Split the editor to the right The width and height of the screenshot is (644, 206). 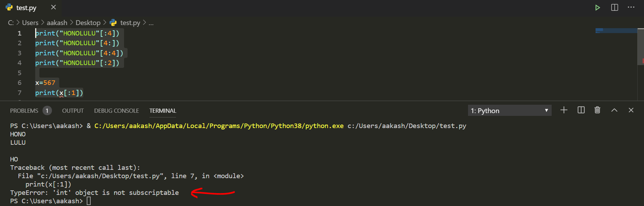tap(614, 8)
